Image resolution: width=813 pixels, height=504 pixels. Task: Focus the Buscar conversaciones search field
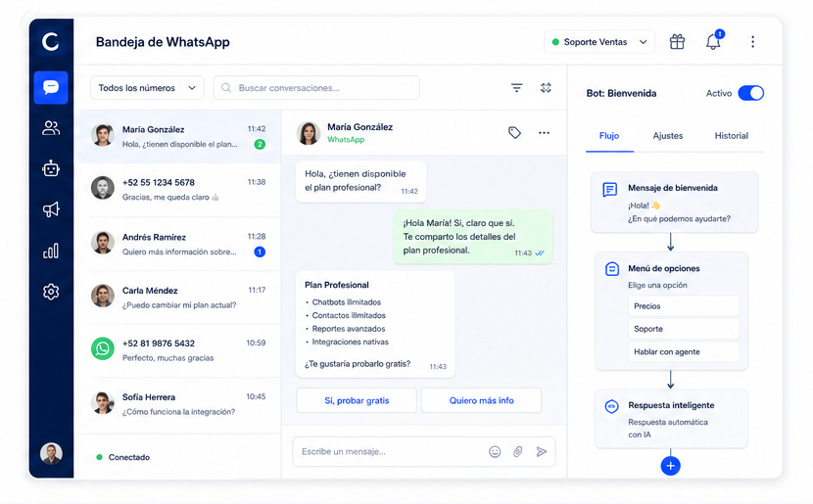click(316, 87)
